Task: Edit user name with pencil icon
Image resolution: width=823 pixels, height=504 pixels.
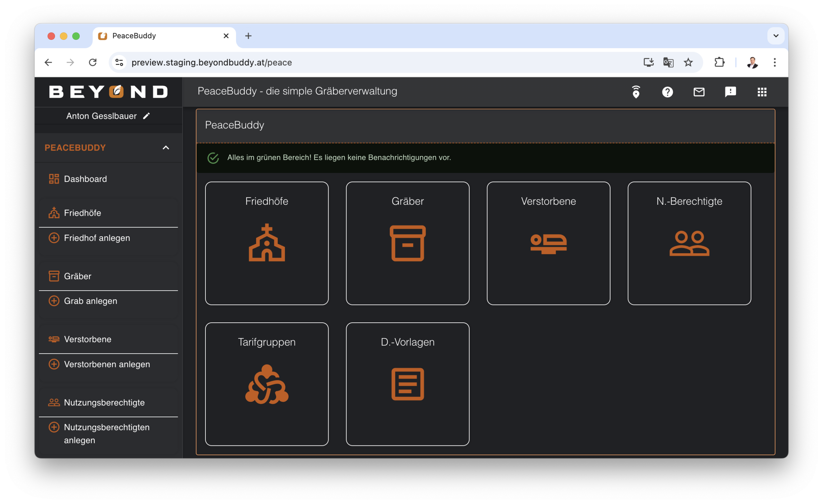Action: click(x=146, y=116)
